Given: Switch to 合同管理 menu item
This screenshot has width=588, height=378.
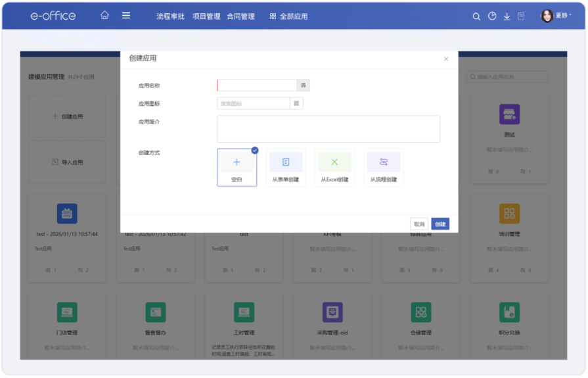Looking at the screenshot, I should pyautogui.click(x=240, y=16).
